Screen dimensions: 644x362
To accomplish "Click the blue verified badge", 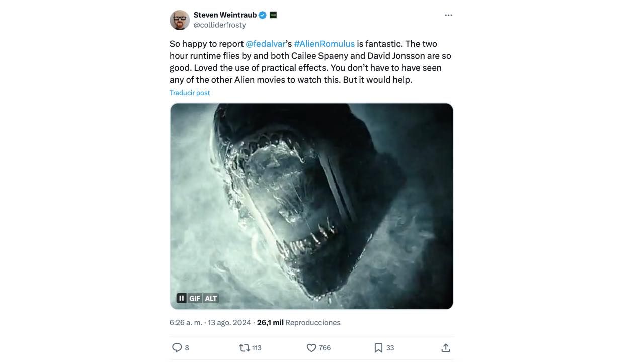I will [x=263, y=15].
